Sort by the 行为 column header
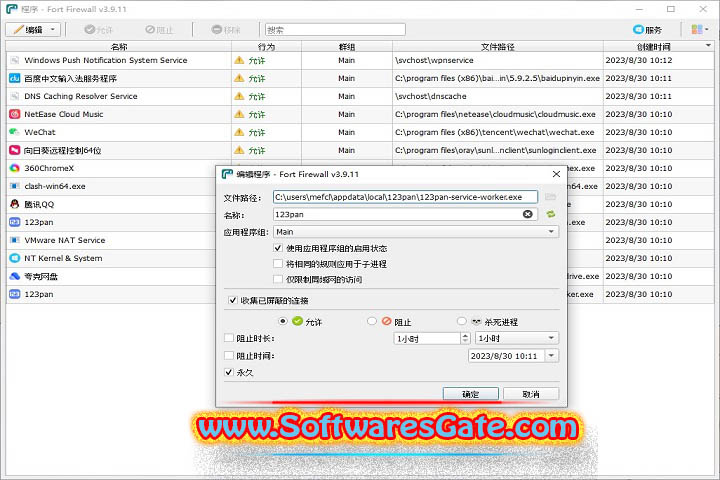 pos(266,47)
